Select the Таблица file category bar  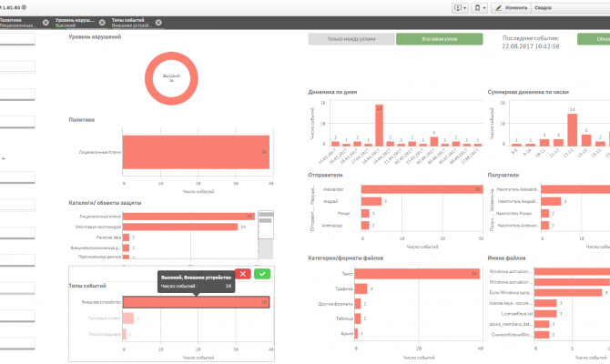pyautogui.click(x=358, y=318)
